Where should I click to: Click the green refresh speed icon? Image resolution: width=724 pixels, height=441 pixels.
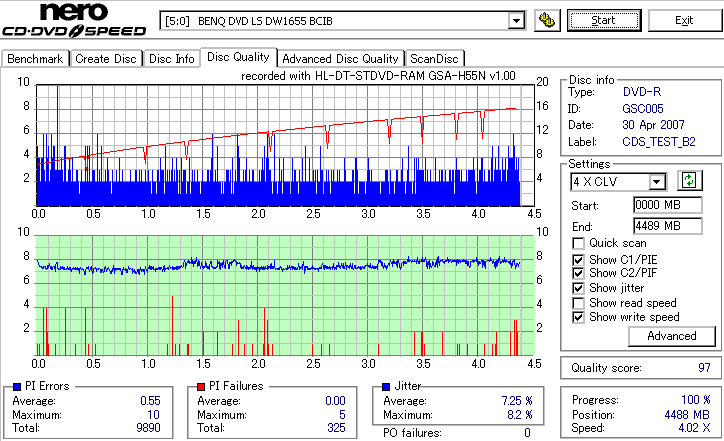[x=689, y=181]
